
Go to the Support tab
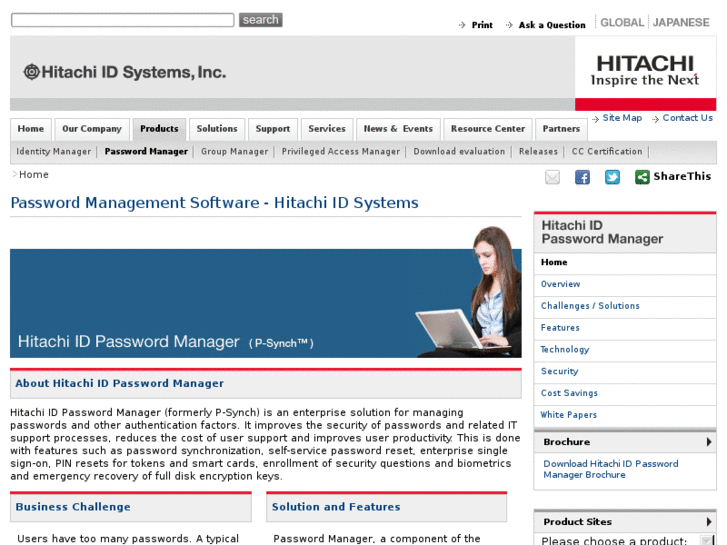(x=273, y=129)
